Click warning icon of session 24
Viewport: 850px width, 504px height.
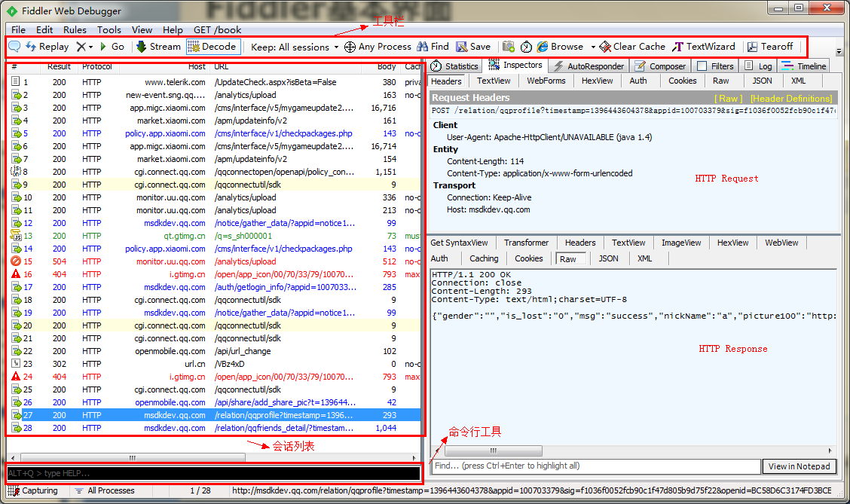pos(16,377)
